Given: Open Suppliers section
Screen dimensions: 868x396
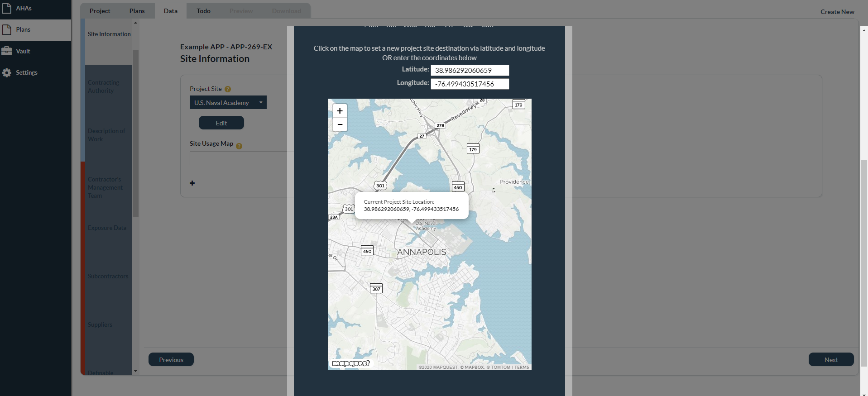Looking at the screenshot, I should tap(108, 324).
